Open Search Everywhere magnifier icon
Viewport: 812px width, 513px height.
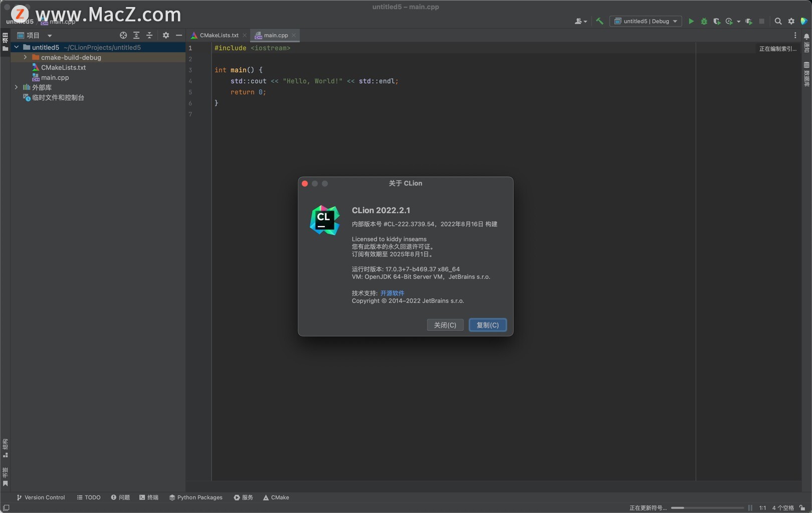[778, 21]
